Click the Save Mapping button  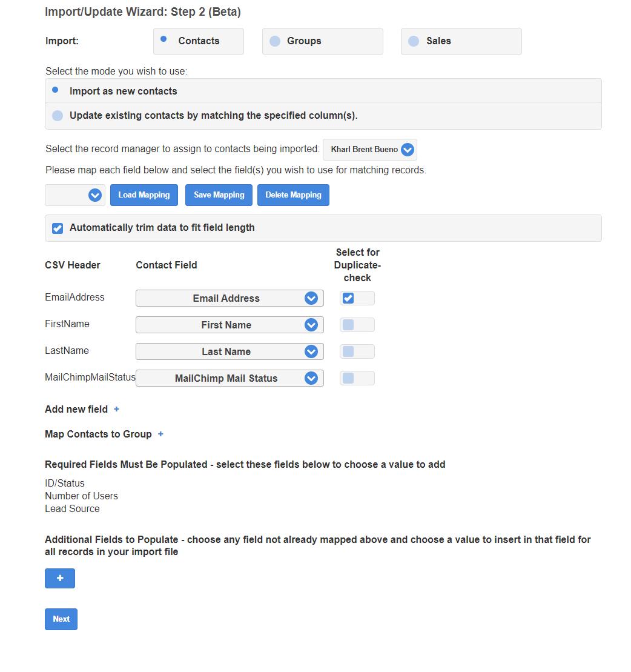click(219, 195)
